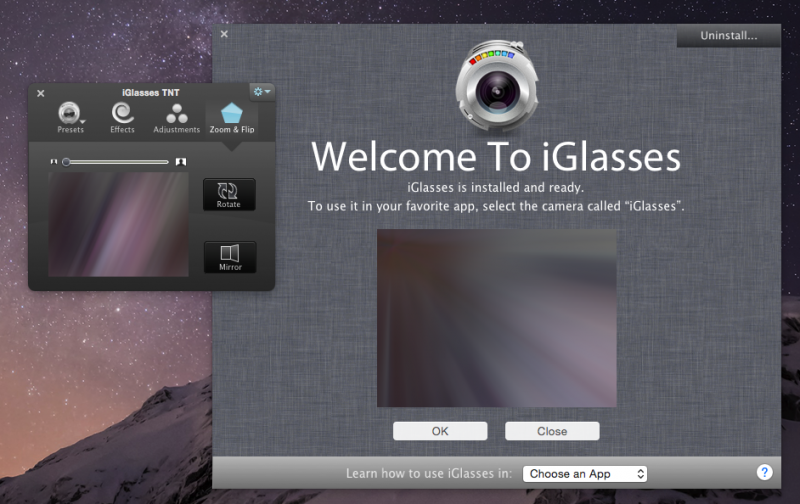
Task: Close the iGlasses TNT panel
Action: pos(40,93)
